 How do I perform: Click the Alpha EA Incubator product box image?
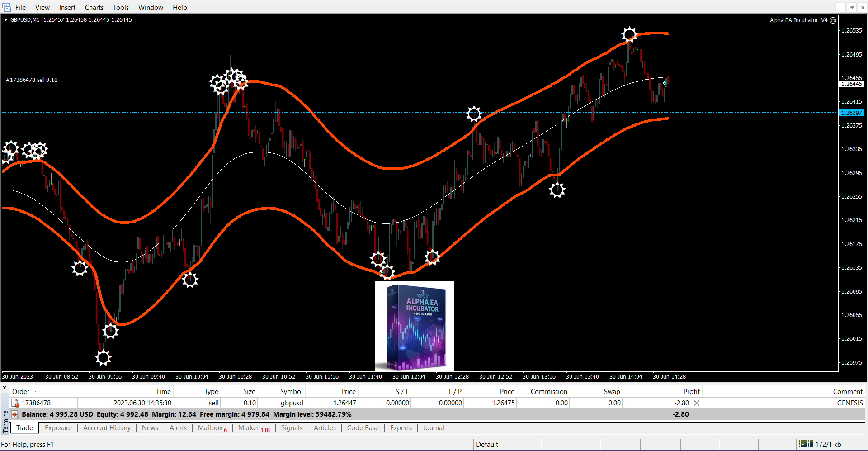[415, 326]
